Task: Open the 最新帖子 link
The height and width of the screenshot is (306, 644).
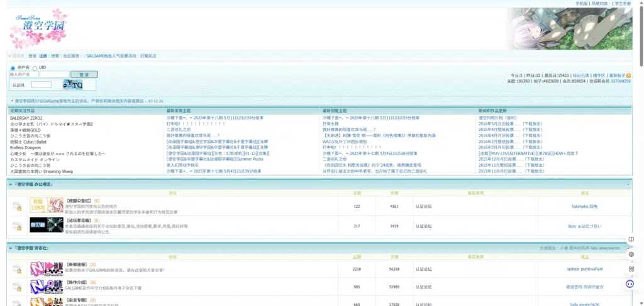Action: (616, 75)
